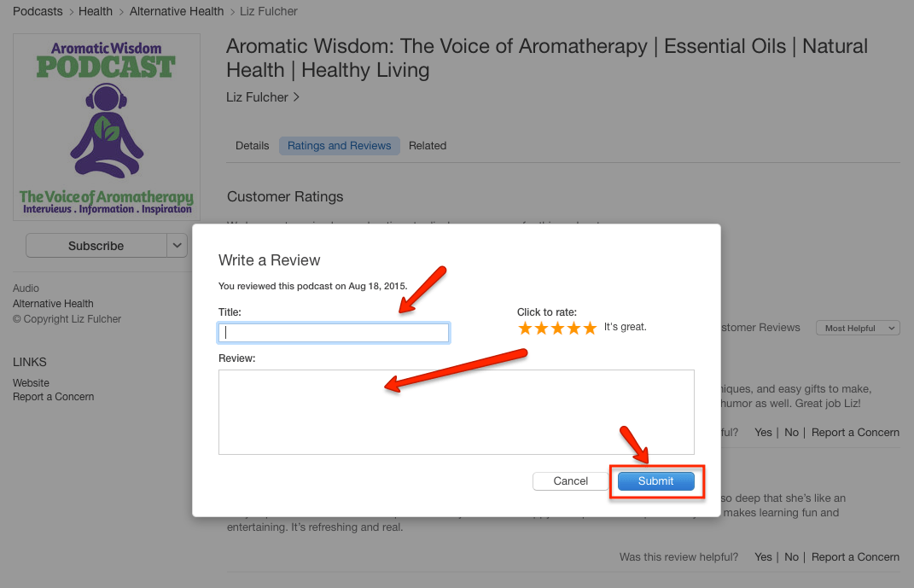The height and width of the screenshot is (588, 914).
Task: Click the second rating star
Action: pos(541,328)
